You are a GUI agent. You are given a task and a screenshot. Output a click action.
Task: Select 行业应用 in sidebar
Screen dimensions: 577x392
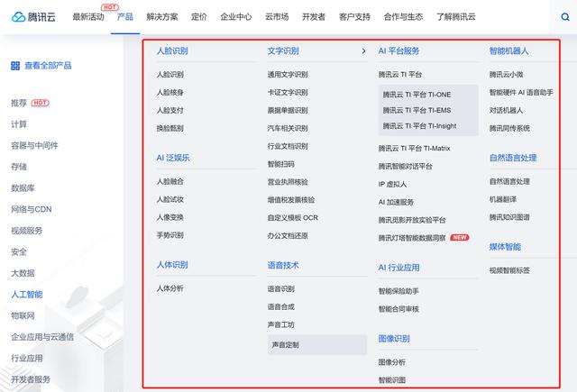point(27,358)
